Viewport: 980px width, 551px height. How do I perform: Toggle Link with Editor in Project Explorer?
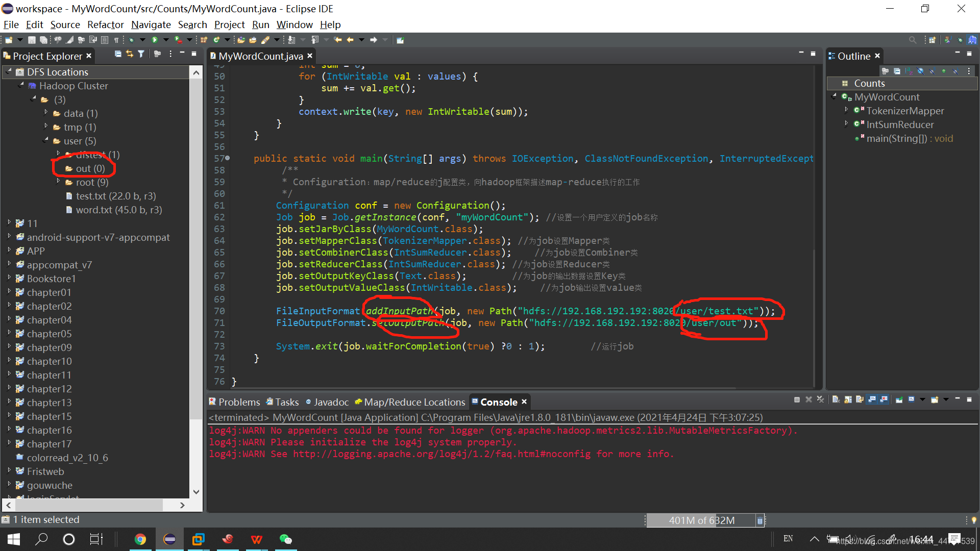[x=130, y=54]
